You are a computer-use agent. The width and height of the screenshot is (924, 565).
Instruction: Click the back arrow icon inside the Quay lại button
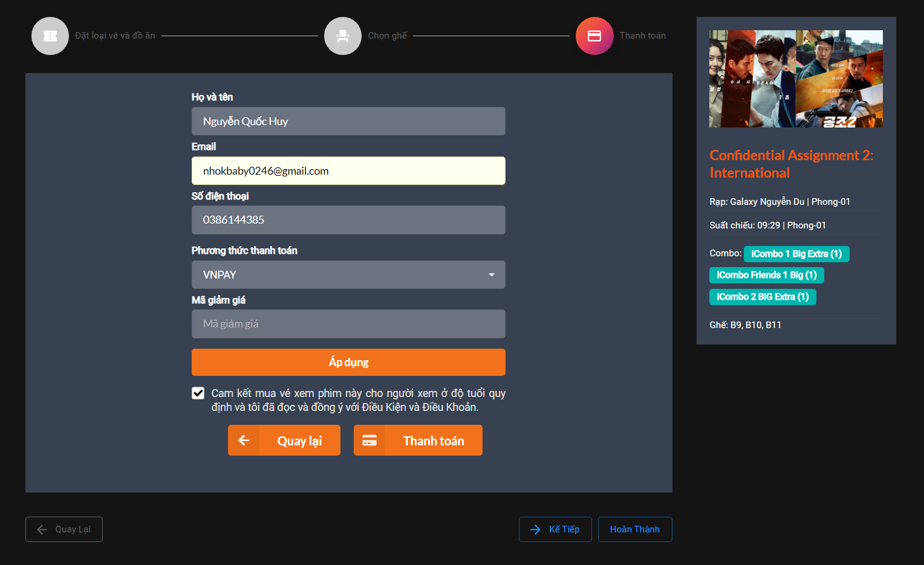pyautogui.click(x=244, y=440)
